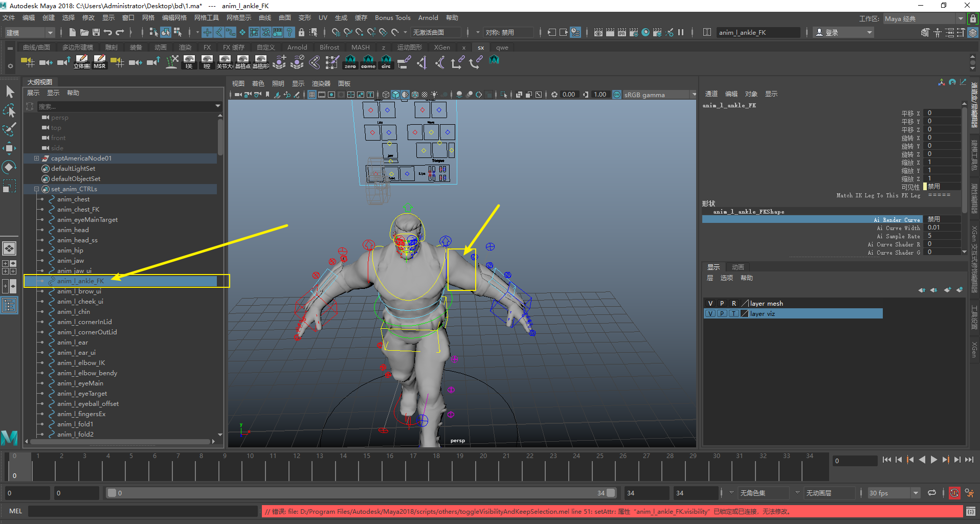Select anim_head in the outliner
This screenshot has width=980, height=524.
click(x=73, y=230)
